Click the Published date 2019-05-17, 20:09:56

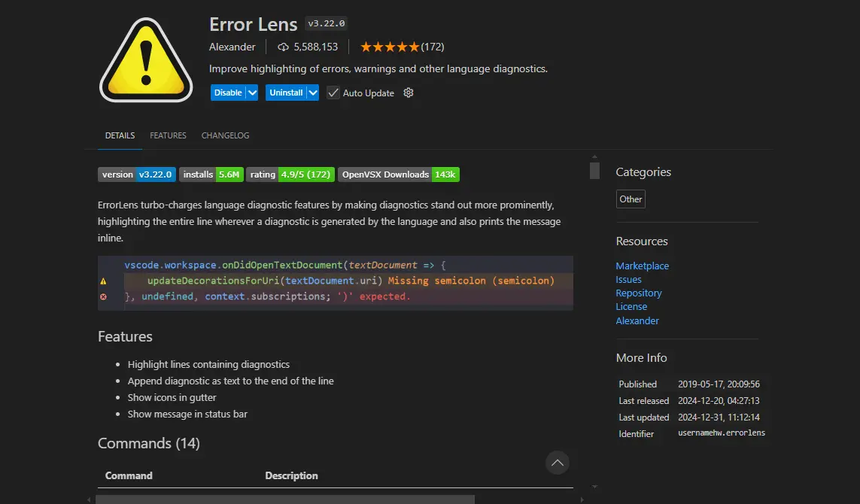[719, 384]
